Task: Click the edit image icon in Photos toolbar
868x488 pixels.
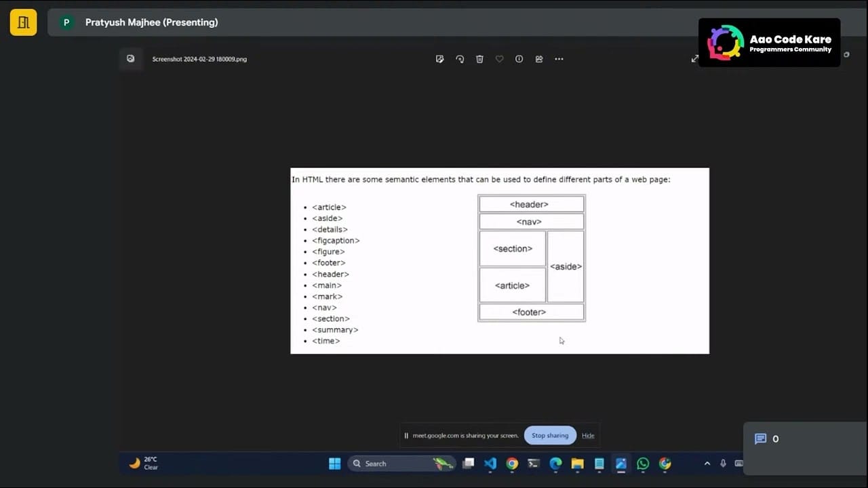Action: pyautogui.click(x=439, y=59)
